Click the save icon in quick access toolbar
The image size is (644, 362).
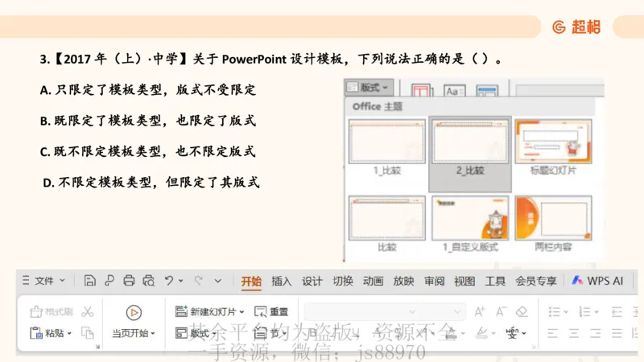click(x=89, y=281)
